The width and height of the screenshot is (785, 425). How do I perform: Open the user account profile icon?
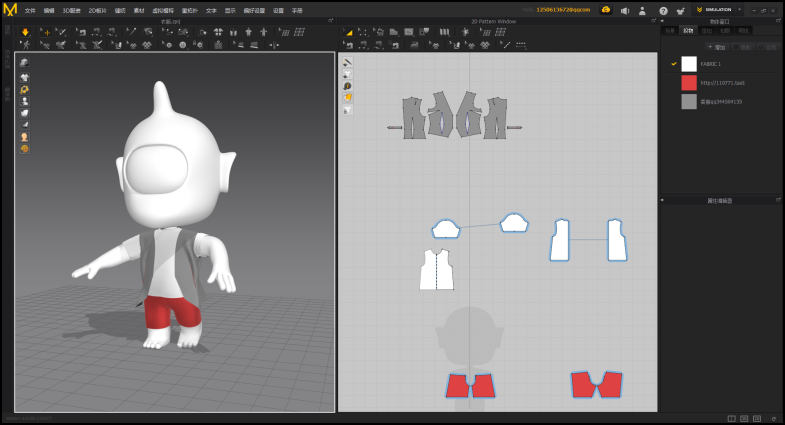pos(642,10)
